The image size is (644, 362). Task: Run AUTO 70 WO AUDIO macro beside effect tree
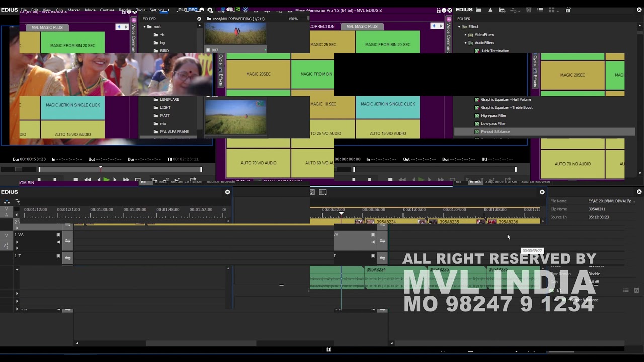click(573, 164)
